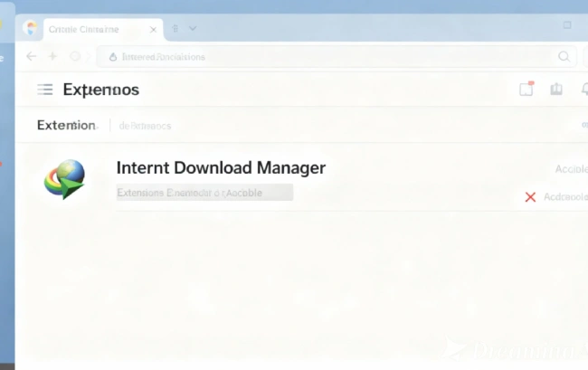
Task: Click the header icon with red notification dot
Action: tap(526, 89)
